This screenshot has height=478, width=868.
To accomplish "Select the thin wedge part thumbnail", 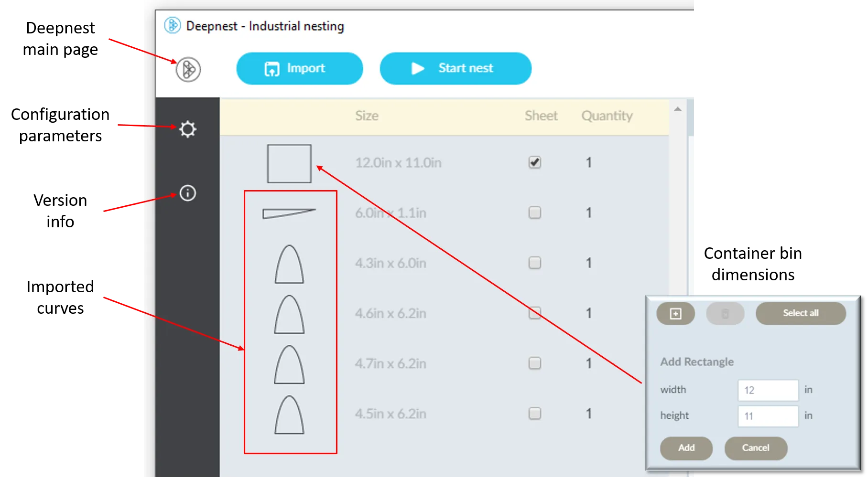I will (x=289, y=213).
